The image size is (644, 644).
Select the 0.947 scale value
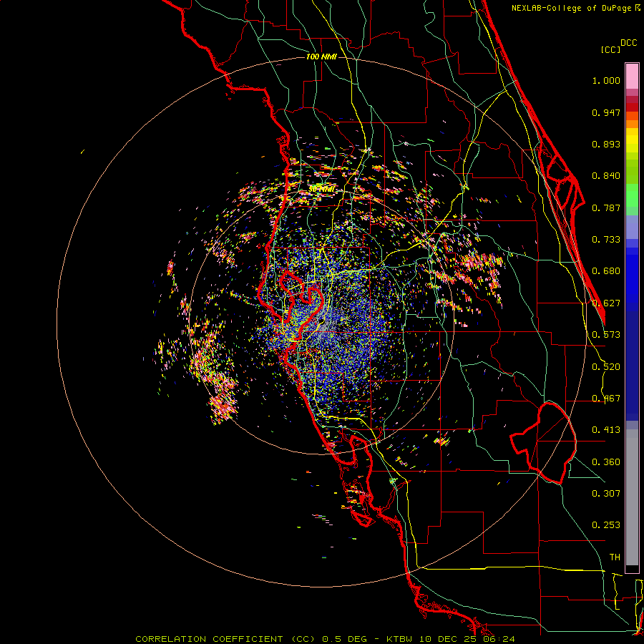tap(606, 112)
